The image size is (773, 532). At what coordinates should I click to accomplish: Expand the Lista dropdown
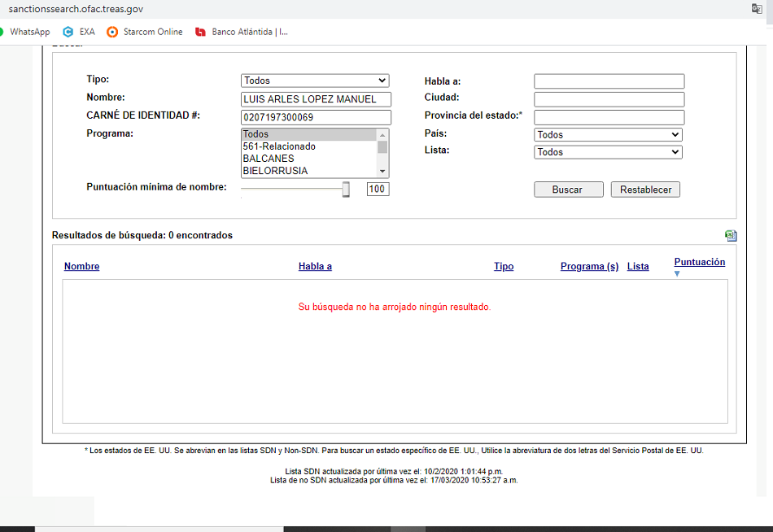(608, 152)
